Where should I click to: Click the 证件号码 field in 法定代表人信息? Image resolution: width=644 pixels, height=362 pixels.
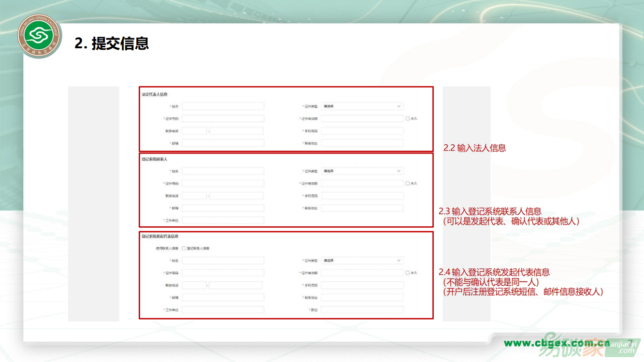[223, 118]
